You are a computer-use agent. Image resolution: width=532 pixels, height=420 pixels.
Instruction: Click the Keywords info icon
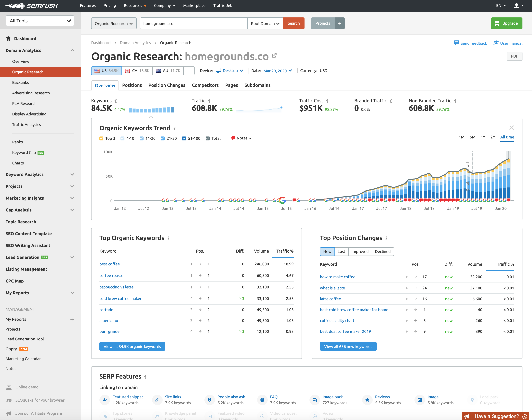(x=116, y=101)
